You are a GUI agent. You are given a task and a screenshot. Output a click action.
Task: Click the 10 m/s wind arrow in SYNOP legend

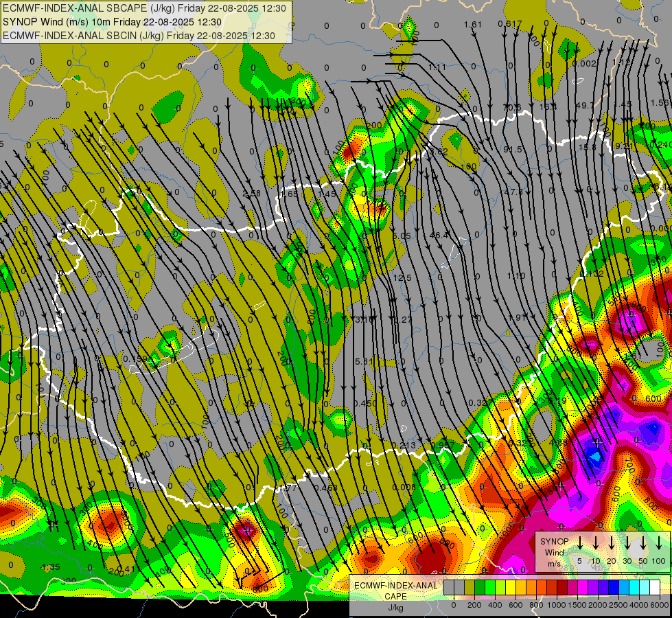pyautogui.click(x=596, y=543)
